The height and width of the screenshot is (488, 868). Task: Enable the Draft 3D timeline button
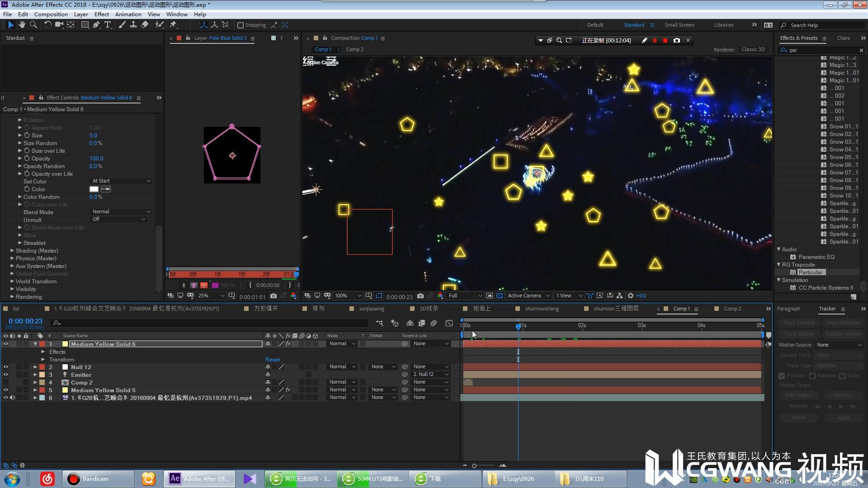[395, 323]
